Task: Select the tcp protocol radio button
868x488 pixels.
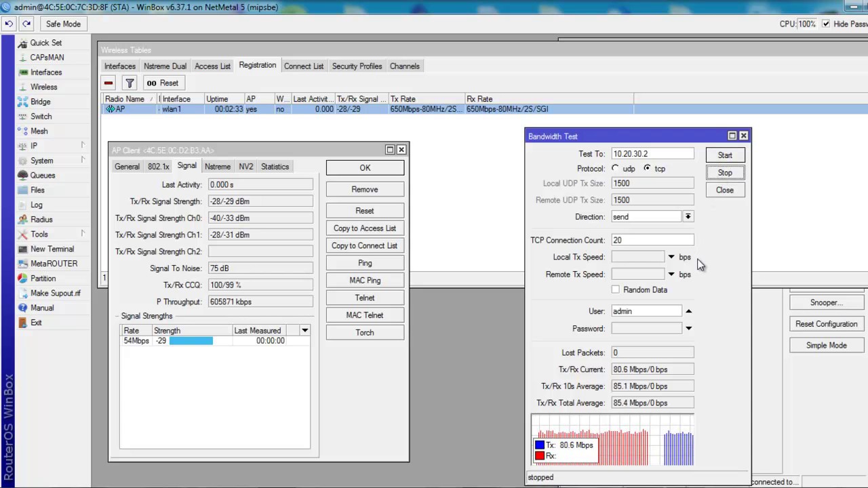Action: point(648,168)
